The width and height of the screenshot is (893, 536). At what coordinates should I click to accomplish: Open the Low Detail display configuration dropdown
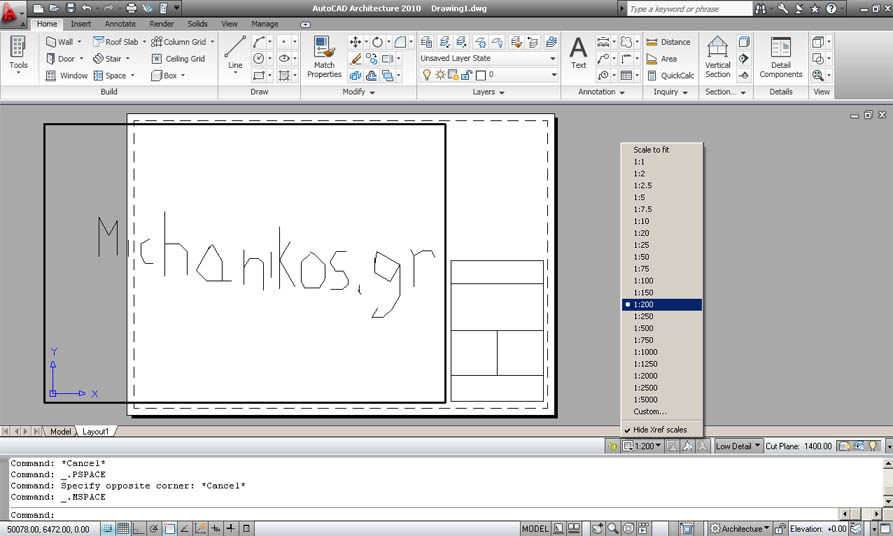tap(738, 446)
